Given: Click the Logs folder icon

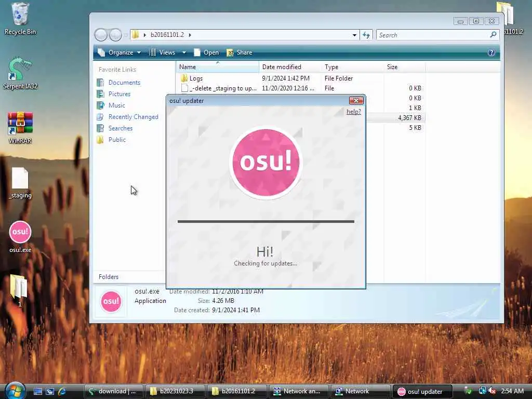Looking at the screenshot, I should [184, 78].
